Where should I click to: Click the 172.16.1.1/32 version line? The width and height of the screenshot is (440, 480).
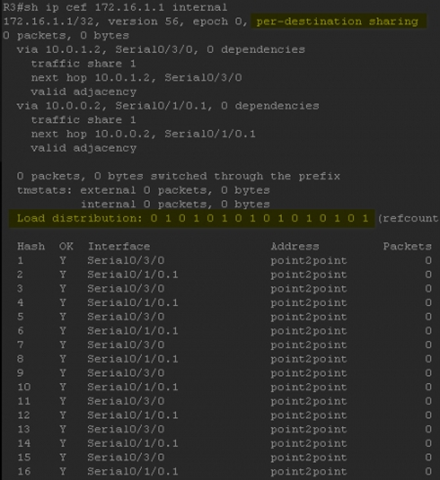[x=125, y=21]
